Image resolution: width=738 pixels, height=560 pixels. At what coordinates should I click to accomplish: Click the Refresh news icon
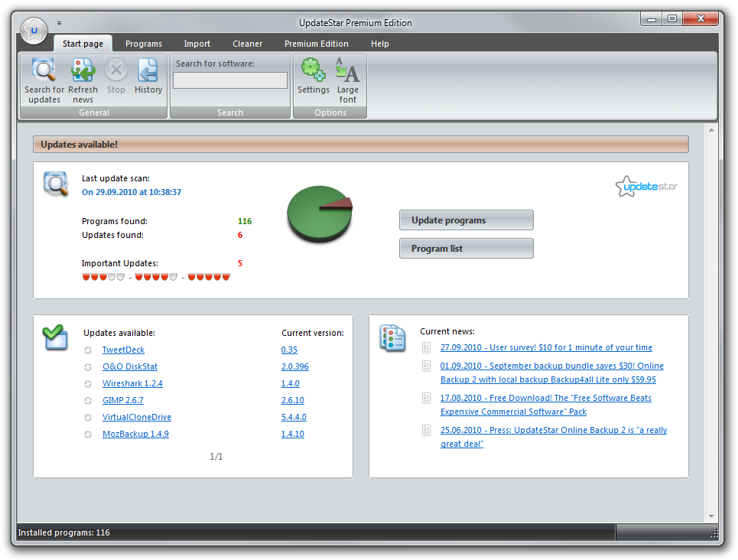[x=83, y=70]
